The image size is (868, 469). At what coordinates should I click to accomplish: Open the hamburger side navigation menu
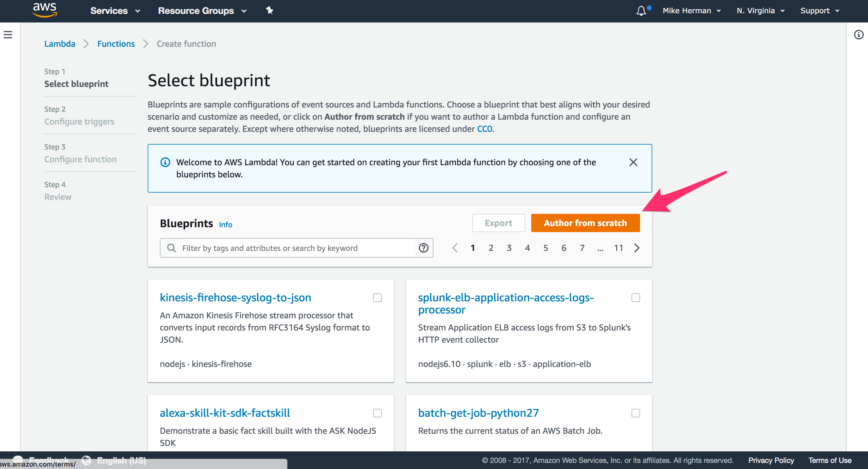point(8,35)
